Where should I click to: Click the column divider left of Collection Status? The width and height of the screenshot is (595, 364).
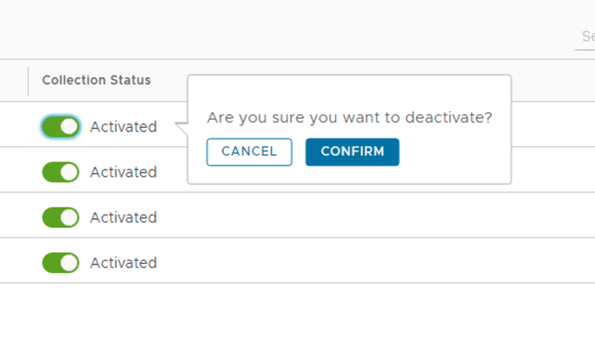[28, 81]
